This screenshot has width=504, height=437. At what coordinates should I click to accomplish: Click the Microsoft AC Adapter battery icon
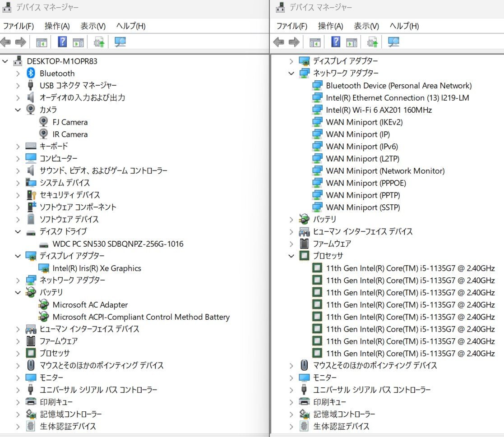44,305
